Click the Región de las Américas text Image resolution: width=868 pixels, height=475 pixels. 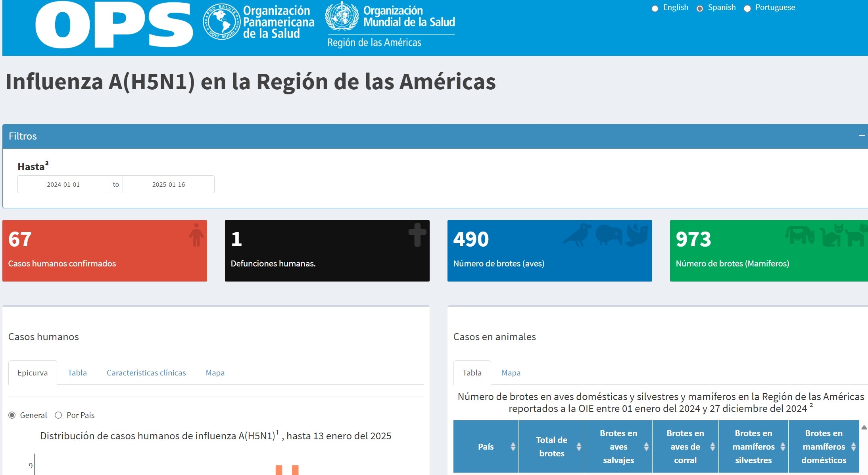click(x=374, y=42)
